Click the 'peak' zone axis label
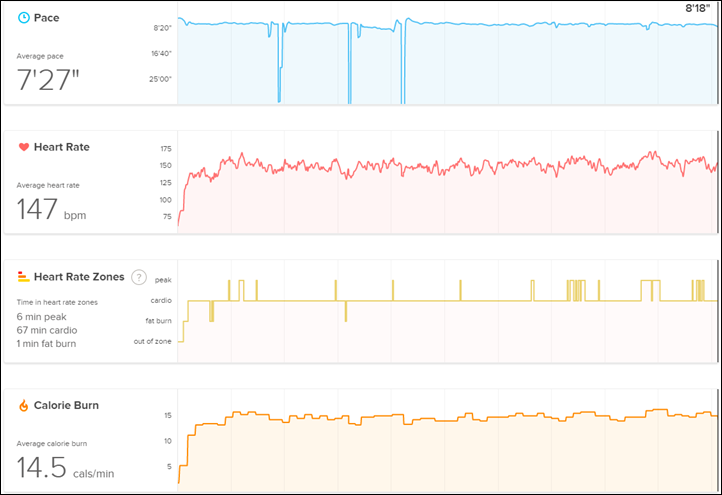This screenshot has width=722, height=495. [163, 280]
